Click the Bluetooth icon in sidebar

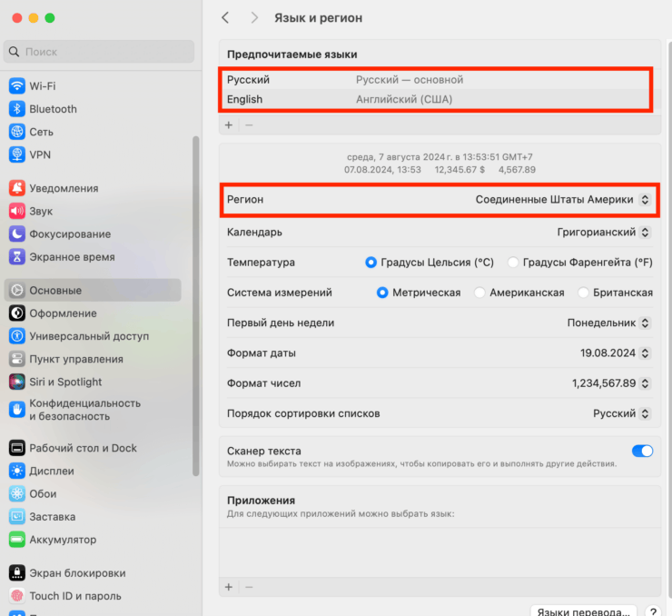pos(16,109)
